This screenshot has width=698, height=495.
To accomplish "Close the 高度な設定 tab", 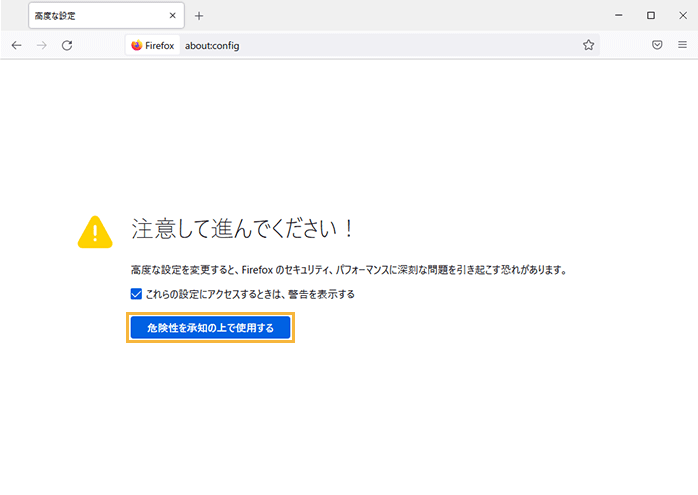I will (173, 16).
